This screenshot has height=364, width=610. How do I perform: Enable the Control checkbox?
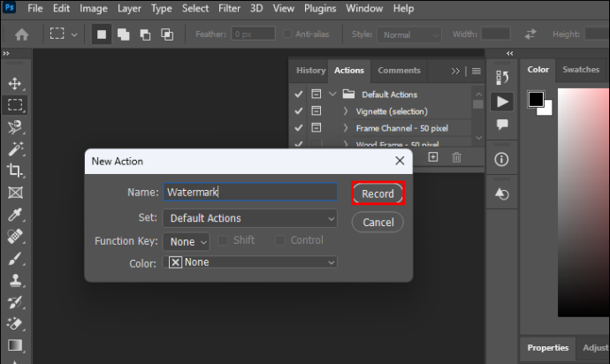(279, 240)
